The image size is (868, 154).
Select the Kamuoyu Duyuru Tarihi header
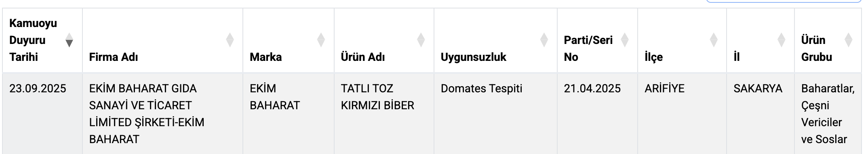(33, 40)
